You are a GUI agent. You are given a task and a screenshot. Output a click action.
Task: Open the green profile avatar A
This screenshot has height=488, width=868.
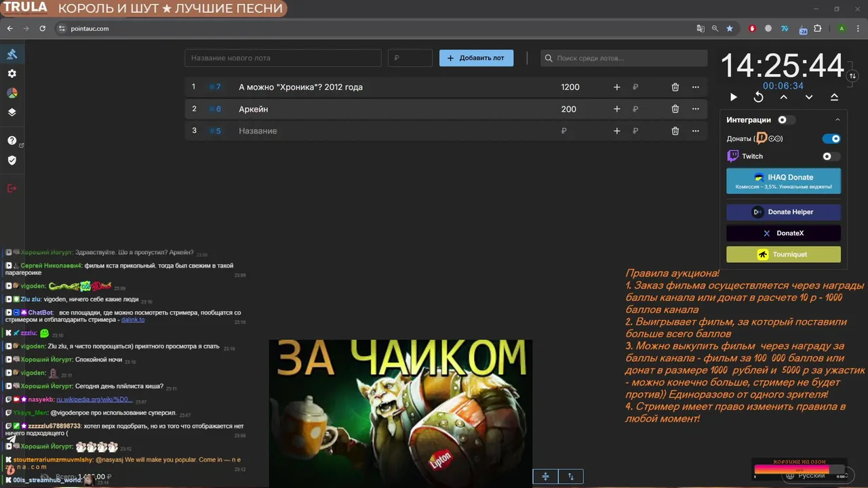842,28
